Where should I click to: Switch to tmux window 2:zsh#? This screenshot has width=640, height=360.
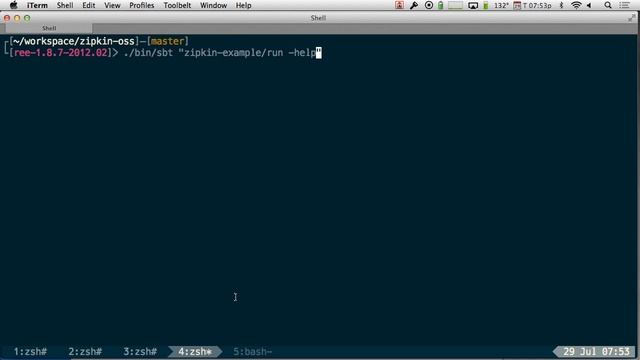pos(85,351)
